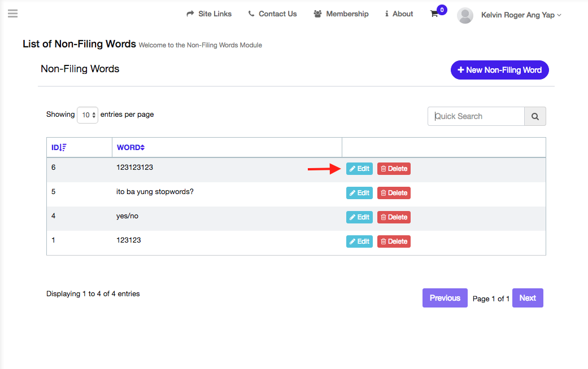
Task: Delete the yes/no entry
Action: coord(394,217)
